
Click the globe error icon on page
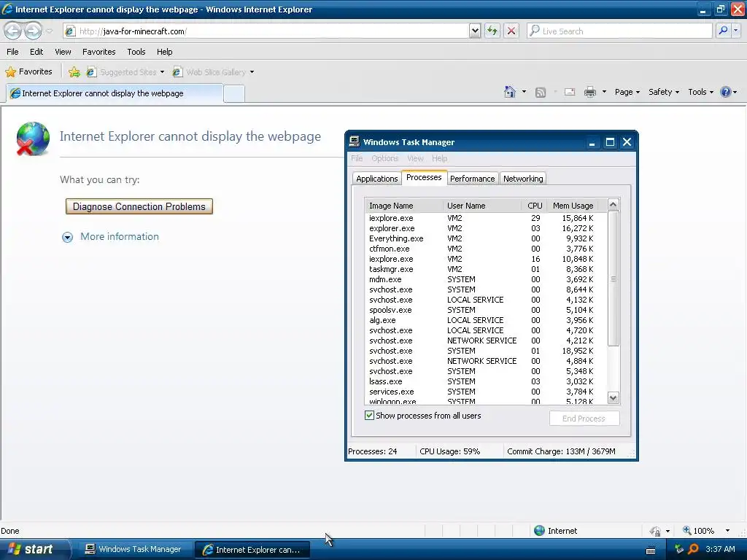click(x=33, y=139)
